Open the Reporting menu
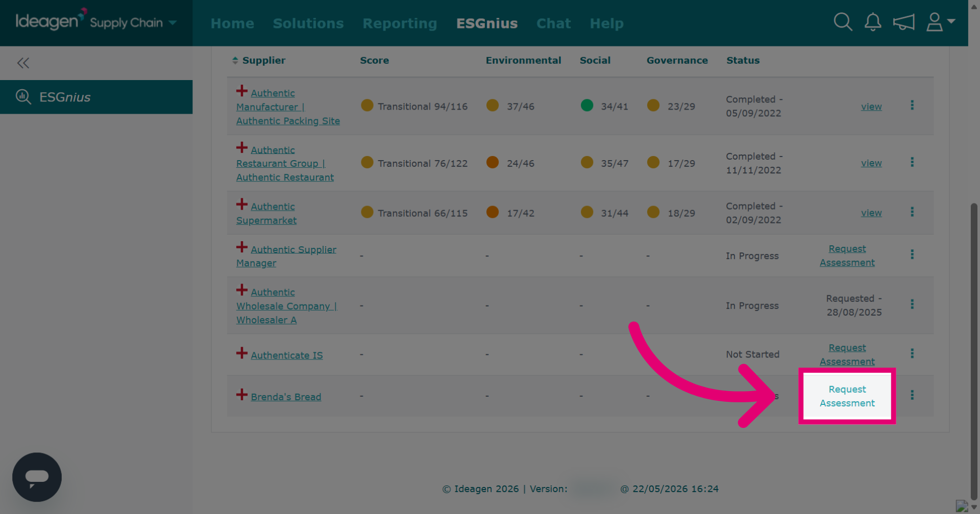 click(x=400, y=23)
